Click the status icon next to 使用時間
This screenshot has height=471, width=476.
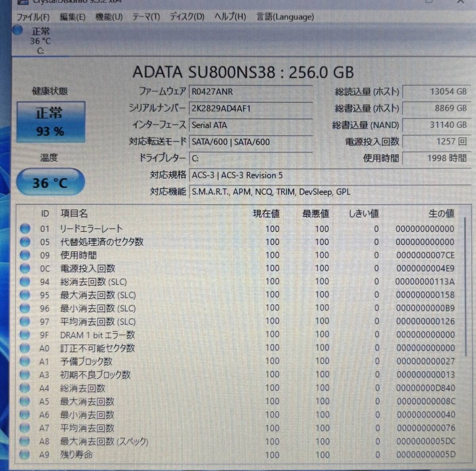(25, 255)
